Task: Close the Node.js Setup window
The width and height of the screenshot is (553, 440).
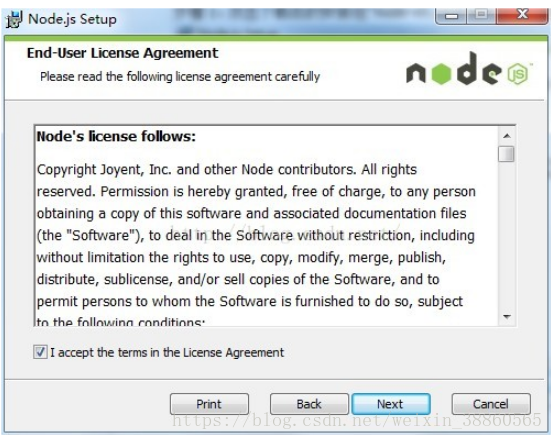Action: pyautogui.click(x=522, y=16)
